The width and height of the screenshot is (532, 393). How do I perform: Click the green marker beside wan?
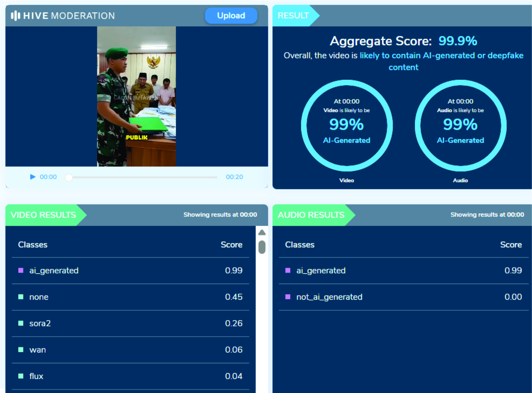[x=21, y=350]
